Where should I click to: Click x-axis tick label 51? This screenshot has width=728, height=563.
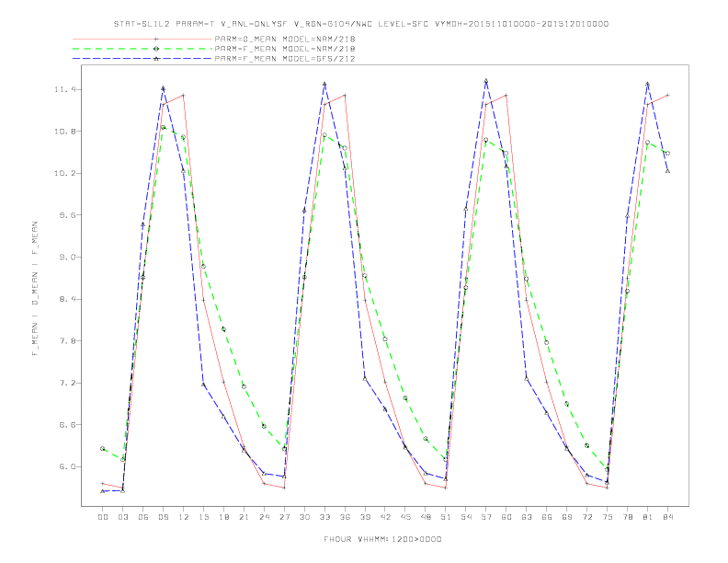[x=446, y=517]
